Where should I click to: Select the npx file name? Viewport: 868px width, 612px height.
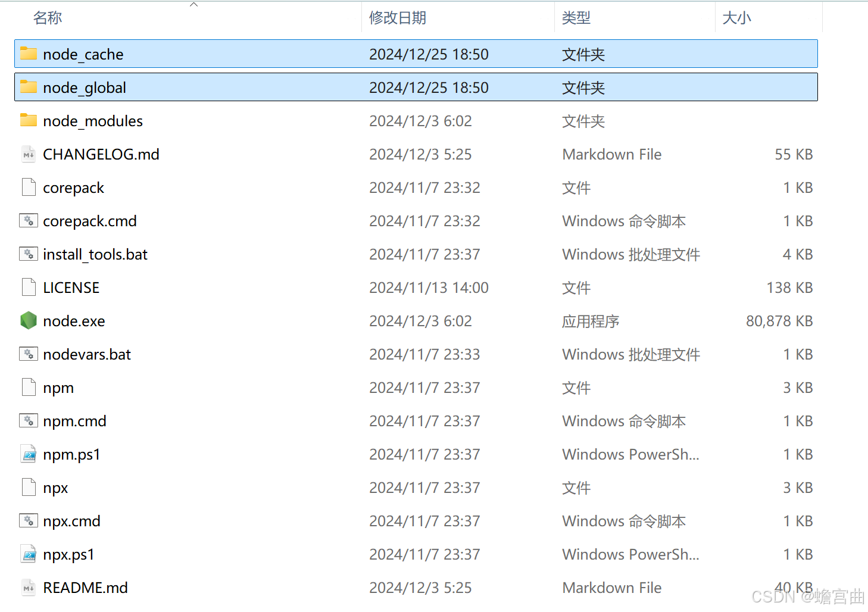click(55, 488)
